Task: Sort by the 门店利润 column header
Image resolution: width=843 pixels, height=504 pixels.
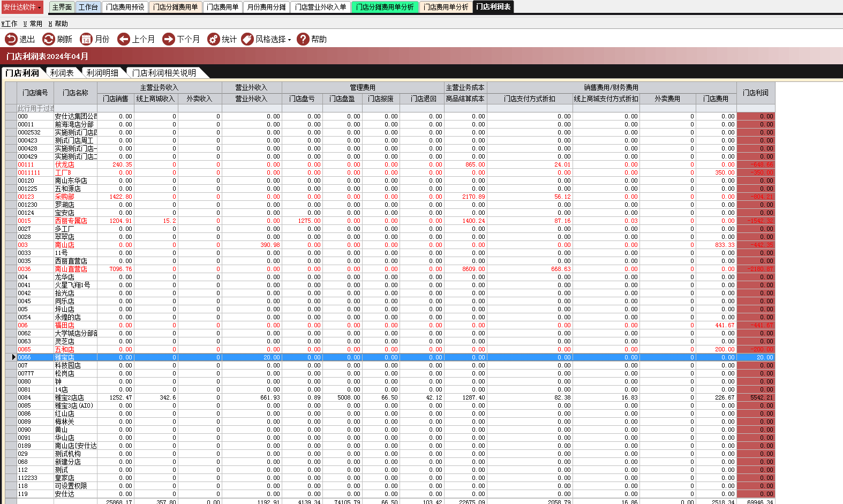Action: click(755, 93)
